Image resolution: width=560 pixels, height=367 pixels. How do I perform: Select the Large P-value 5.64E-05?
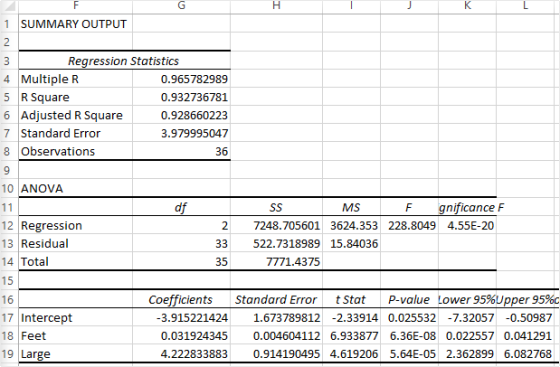409,354
